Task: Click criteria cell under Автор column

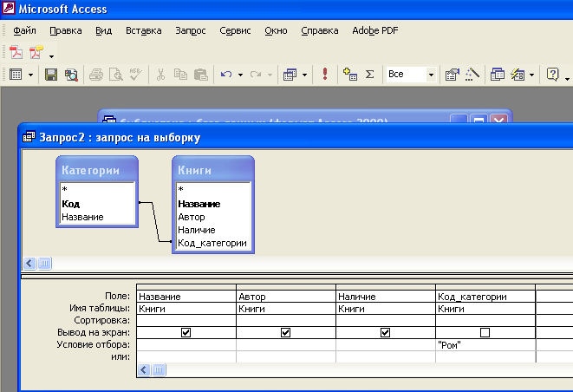Action: pos(286,345)
